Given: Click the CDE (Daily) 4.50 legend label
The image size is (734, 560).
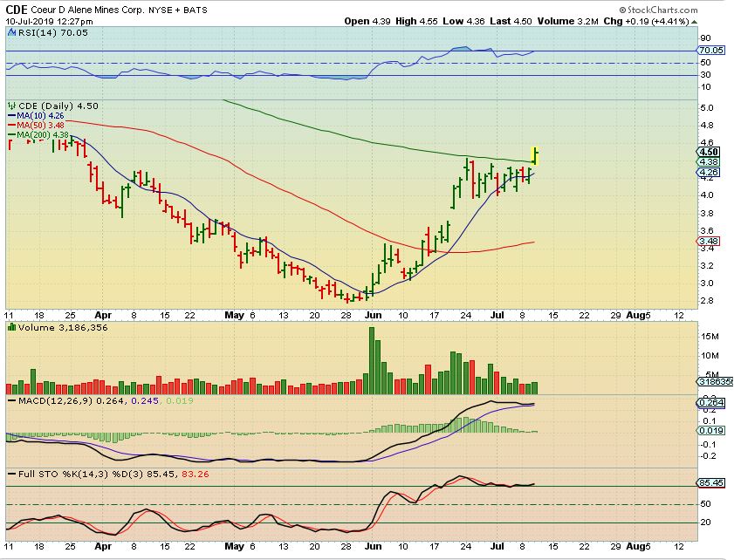Looking at the screenshot, I should pos(58,106).
